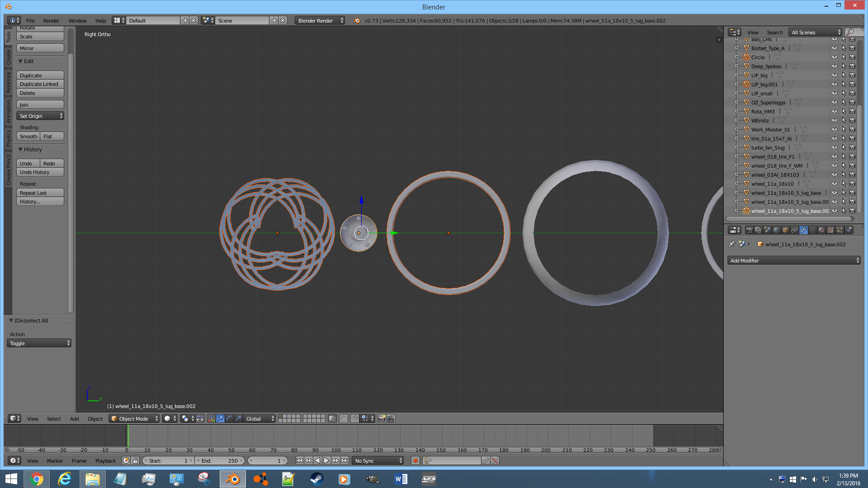Expand the Borbet_Type_A outliner item
Viewport: 868px width, 488px height.
click(x=736, y=48)
